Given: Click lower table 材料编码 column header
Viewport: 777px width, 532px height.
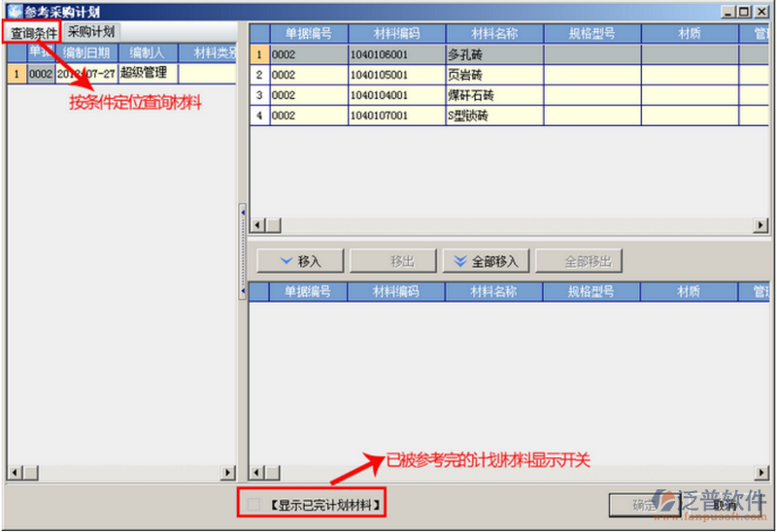Looking at the screenshot, I should 396,292.
